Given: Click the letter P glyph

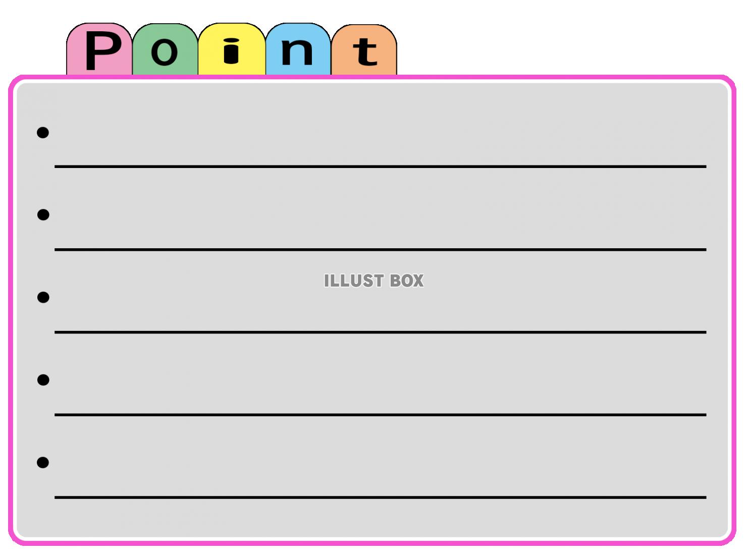Looking at the screenshot, I should click(103, 50).
